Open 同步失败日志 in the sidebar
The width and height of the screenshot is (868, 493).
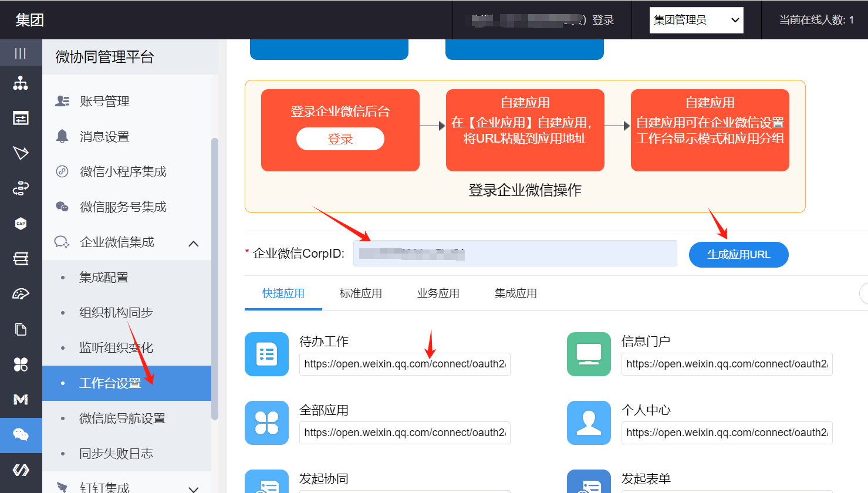(127, 454)
